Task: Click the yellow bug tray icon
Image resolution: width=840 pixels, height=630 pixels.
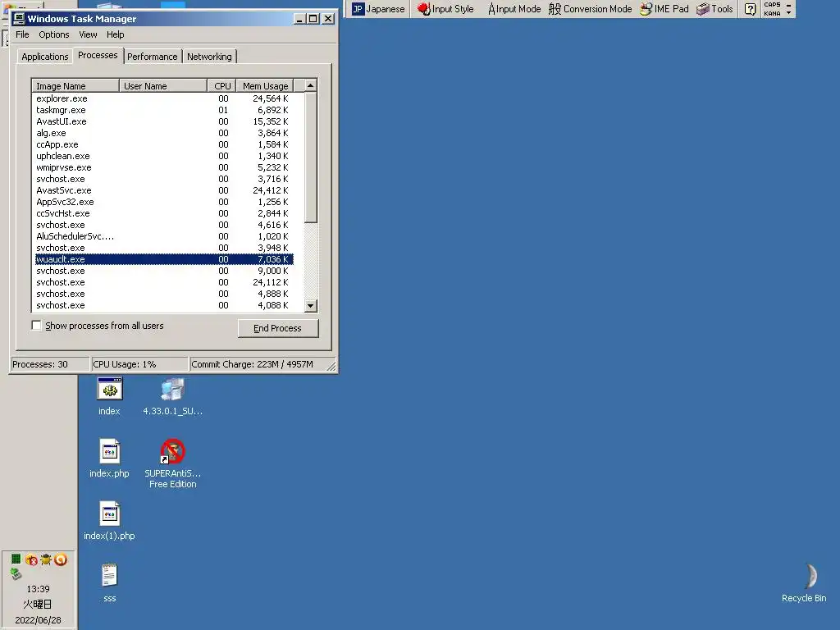Action: pyautogui.click(x=46, y=559)
